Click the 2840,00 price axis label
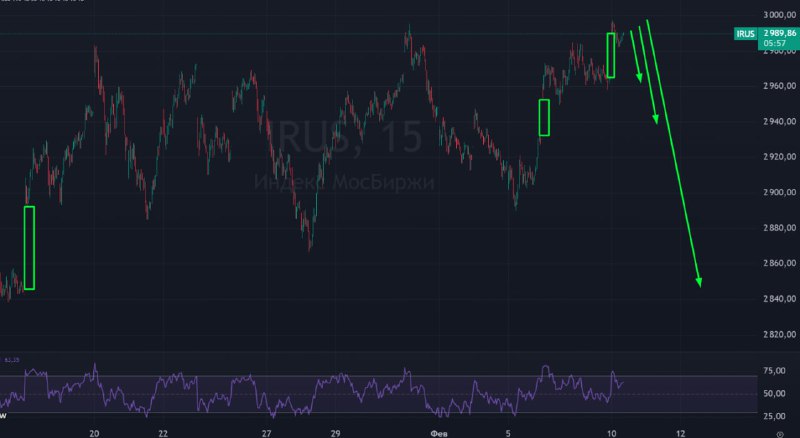 (780, 299)
